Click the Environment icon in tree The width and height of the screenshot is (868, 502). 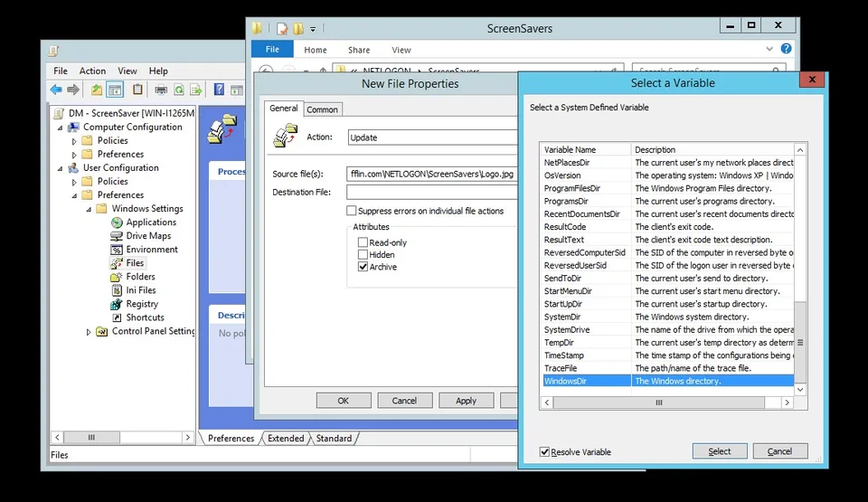117,250
